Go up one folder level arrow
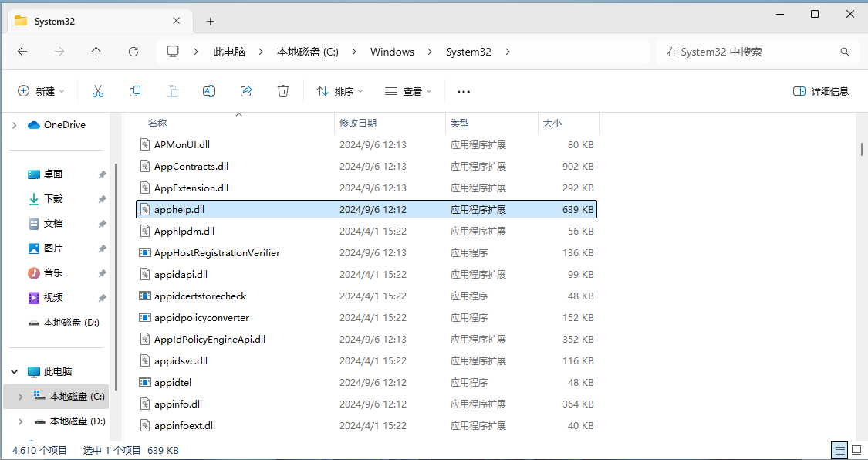868x460 pixels. tap(96, 52)
